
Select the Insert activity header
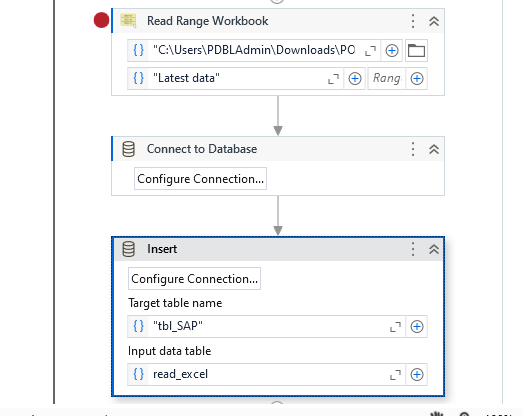tap(278, 249)
